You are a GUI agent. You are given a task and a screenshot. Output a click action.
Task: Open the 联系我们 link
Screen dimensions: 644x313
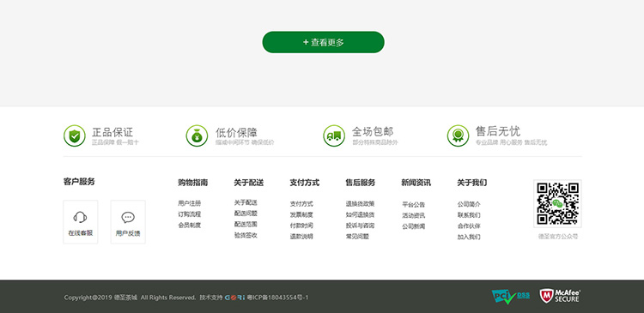click(x=469, y=215)
